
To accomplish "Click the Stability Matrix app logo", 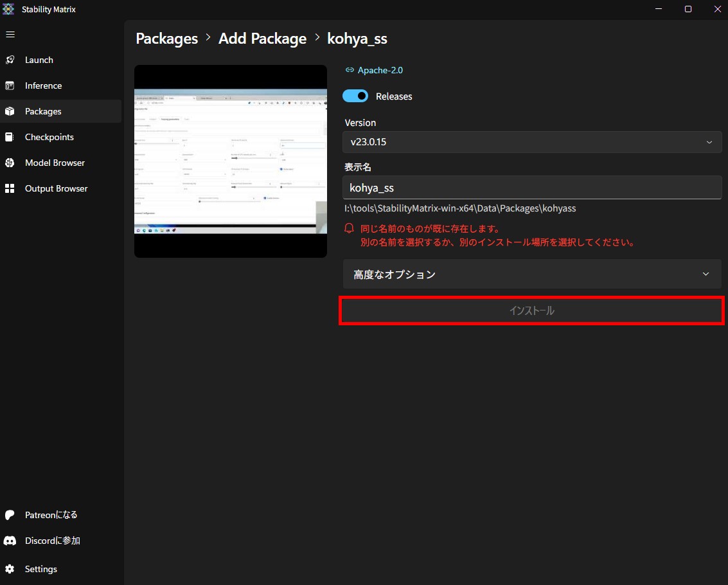I will tap(8, 9).
